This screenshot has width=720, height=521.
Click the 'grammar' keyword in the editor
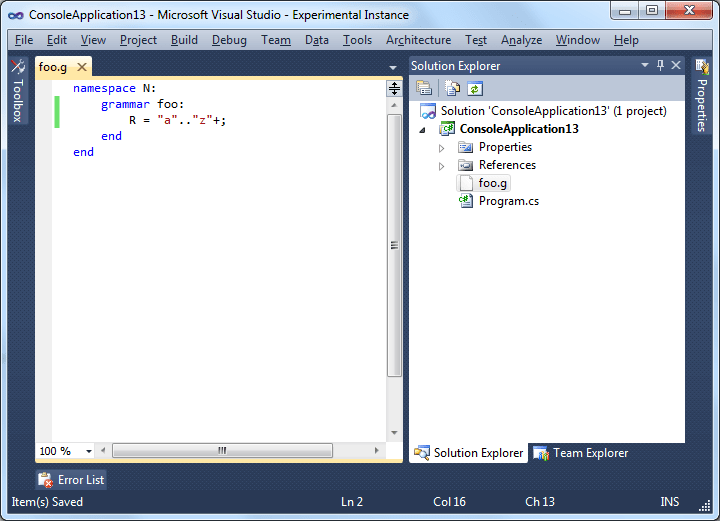coord(125,104)
